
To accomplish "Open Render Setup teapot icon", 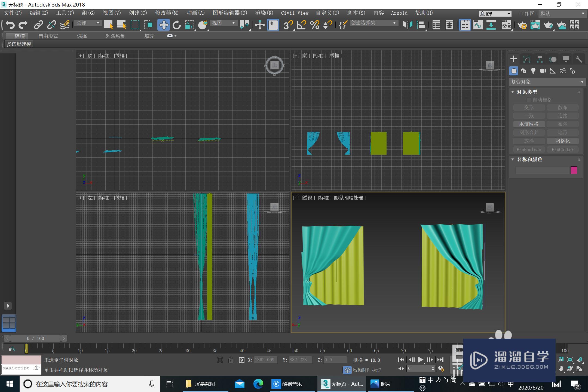I will [x=522, y=25].
